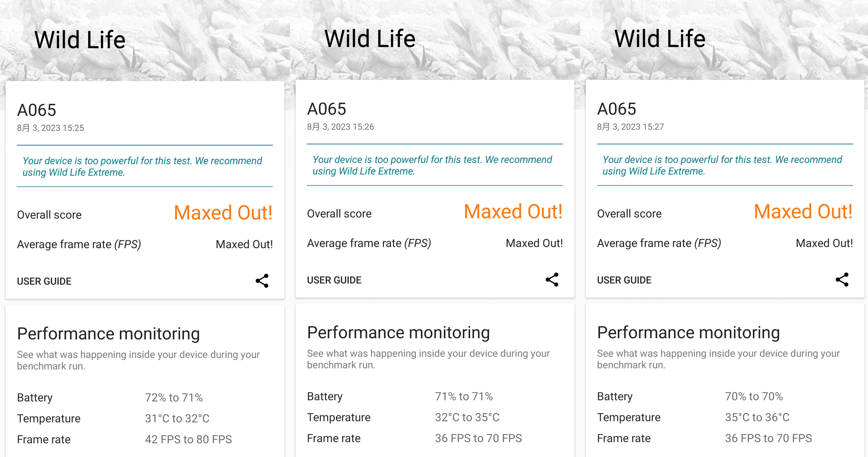Screen dimensions: 868x457
Task: Click the orange Maxed Out! score in first card
Action: (223, 213)
